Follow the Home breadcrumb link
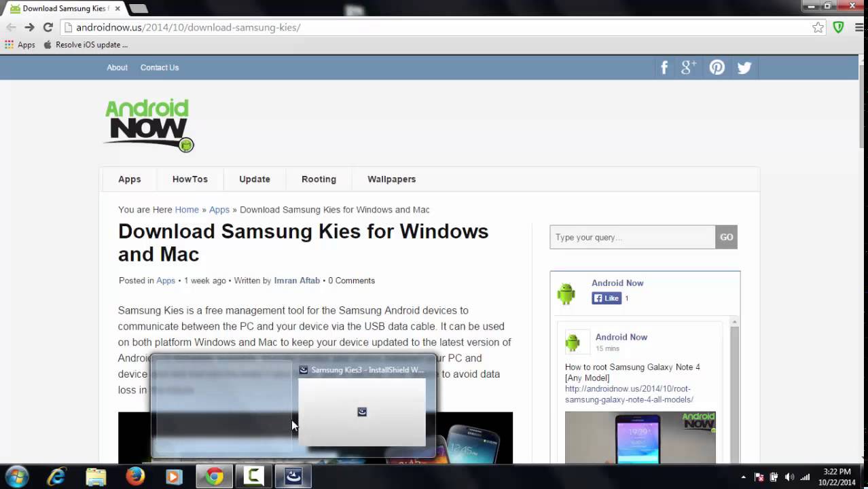868x489 pixels. tap(187, 210)
